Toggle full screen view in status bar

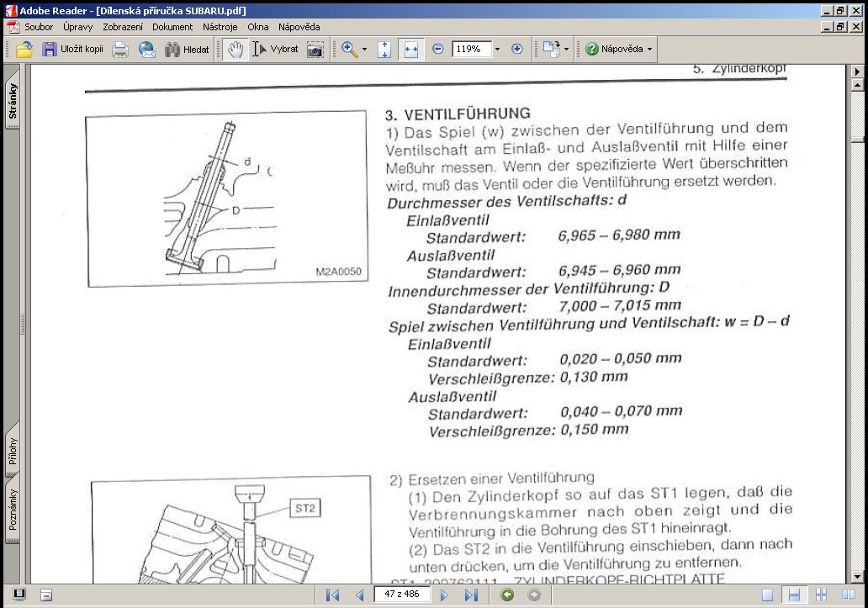point(19,595)
